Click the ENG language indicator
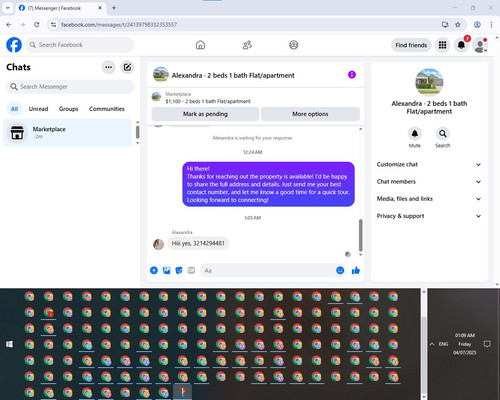 443,344
